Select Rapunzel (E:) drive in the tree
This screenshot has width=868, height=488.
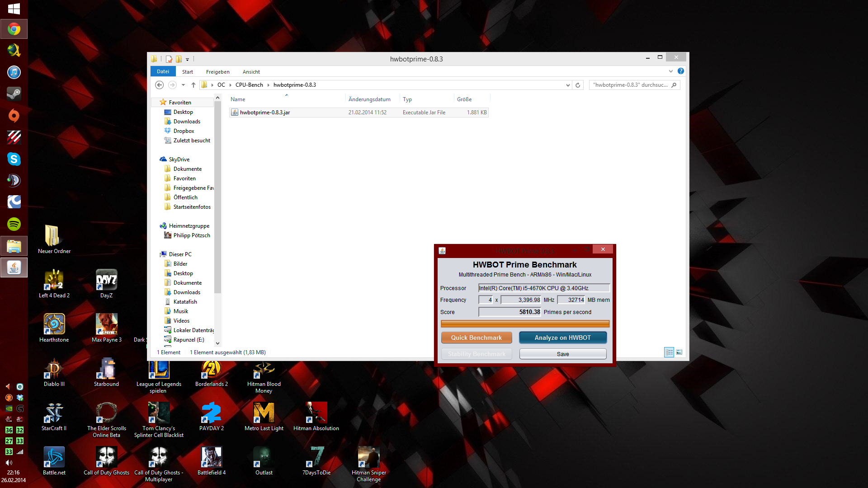point(189,340)
